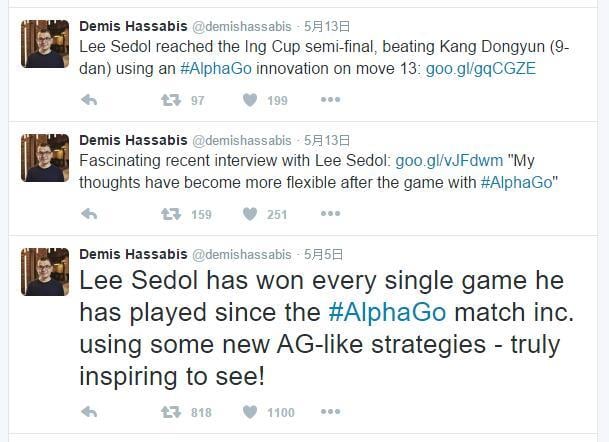Retweet the Ing Cup semi-final tweet

tap(171, 100)
